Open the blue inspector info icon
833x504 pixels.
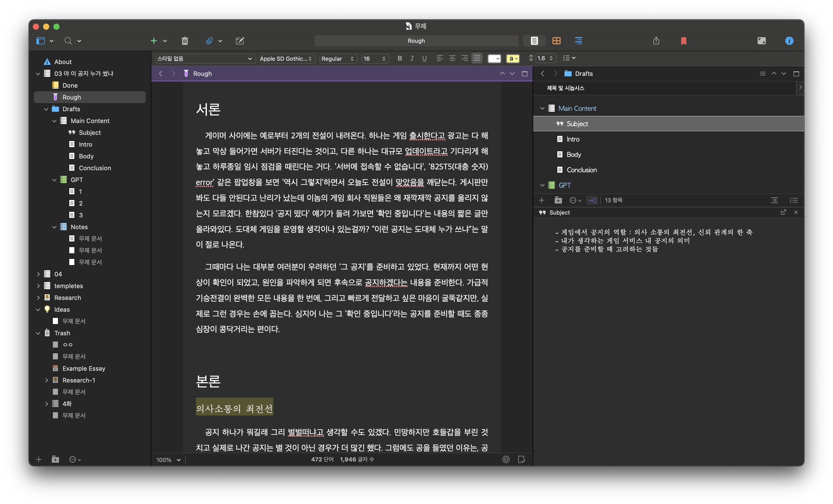789,41
